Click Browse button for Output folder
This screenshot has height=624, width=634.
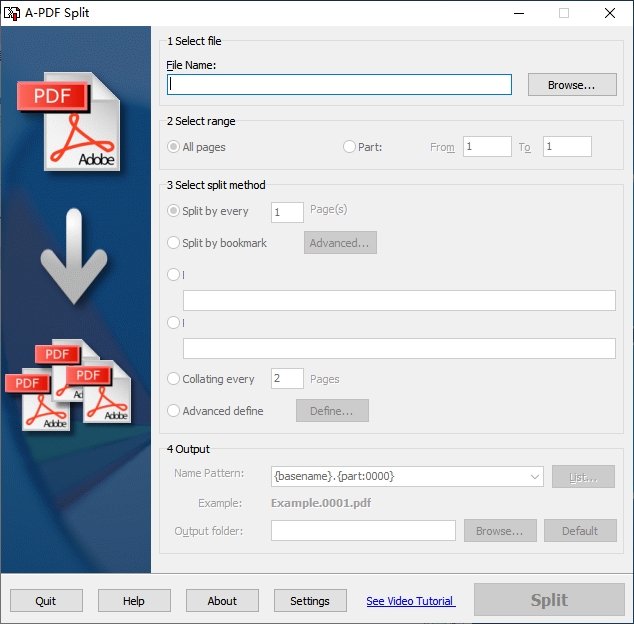(x=501, y=531)
